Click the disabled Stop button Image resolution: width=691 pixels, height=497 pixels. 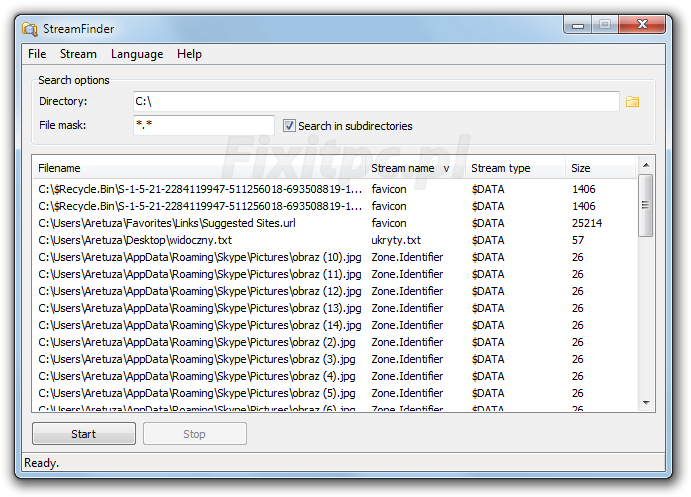click(x=194, y=434)
